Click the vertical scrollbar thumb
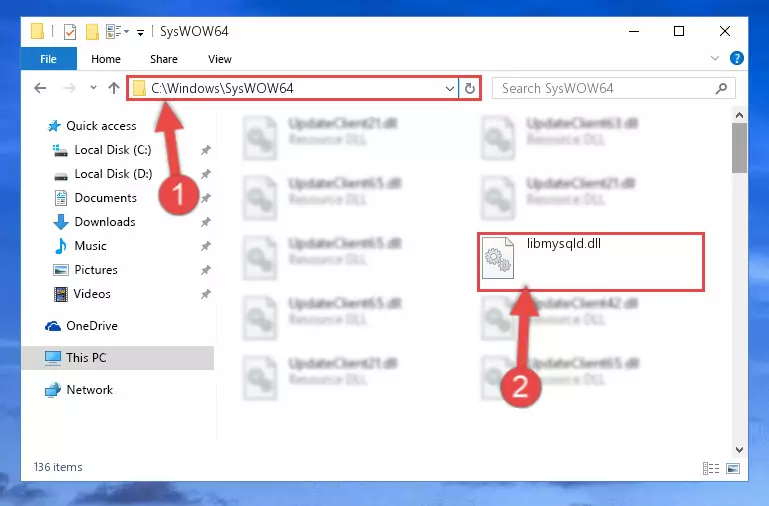Image resolution: width=769 pixels, height=506 pixels. point(739,148)
